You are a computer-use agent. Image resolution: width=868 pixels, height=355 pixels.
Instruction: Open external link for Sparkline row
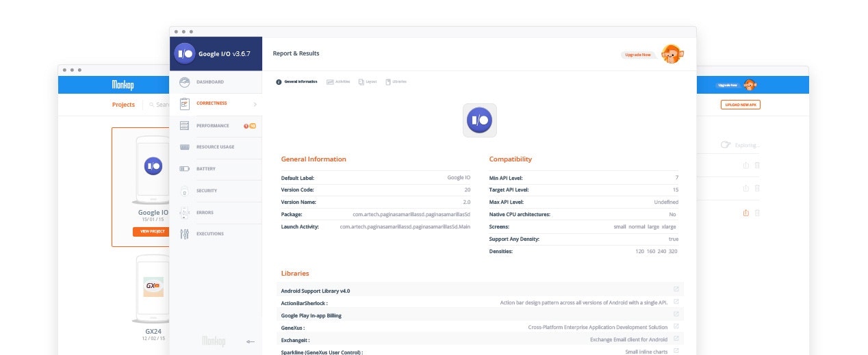pyautogui.click(x=676, y=351)
